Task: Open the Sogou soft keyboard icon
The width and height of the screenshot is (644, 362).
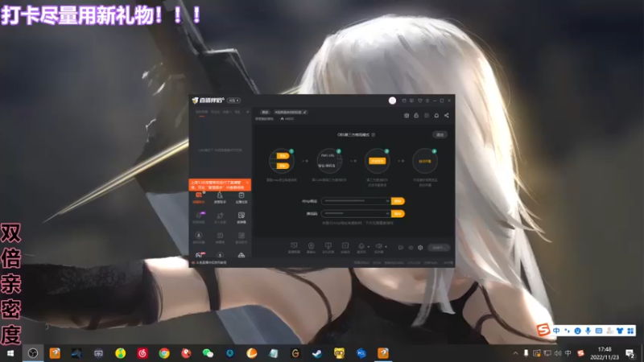Action: pyautogui.click(x=599, y=331)
